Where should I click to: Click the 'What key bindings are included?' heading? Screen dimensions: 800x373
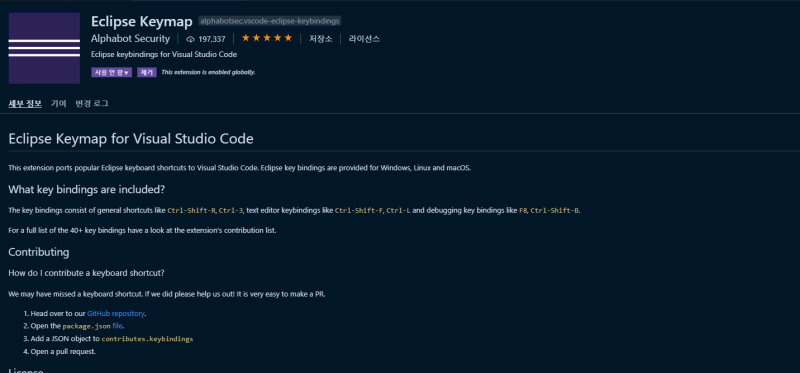click(87, 189)
